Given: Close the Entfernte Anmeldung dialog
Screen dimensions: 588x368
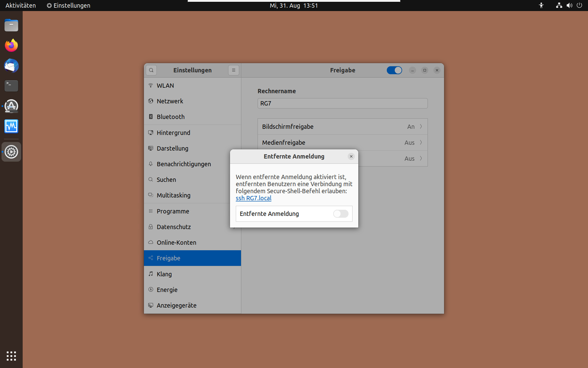Looking at the screenshot, I should click(351, 156).
